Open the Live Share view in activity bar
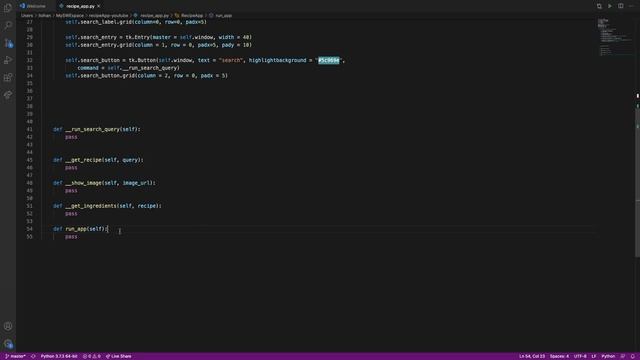 pyautogui.click(x=8, y=95)
